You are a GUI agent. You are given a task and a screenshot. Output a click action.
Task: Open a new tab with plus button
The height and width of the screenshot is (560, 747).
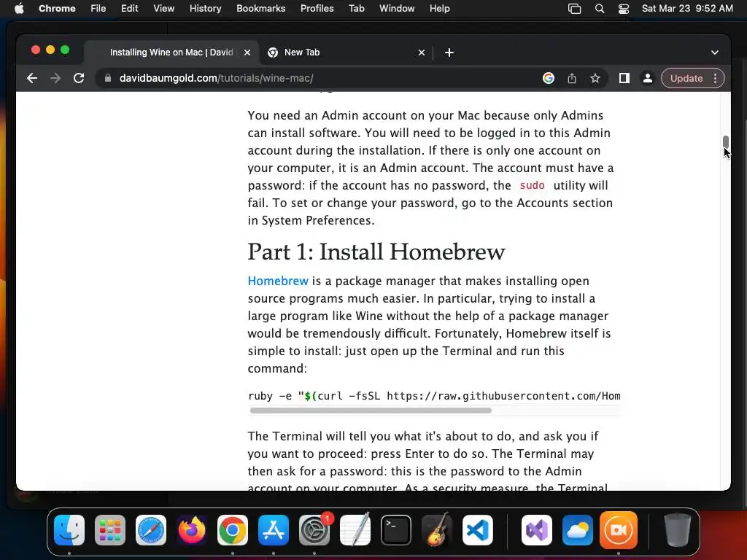tap(449, 52)
